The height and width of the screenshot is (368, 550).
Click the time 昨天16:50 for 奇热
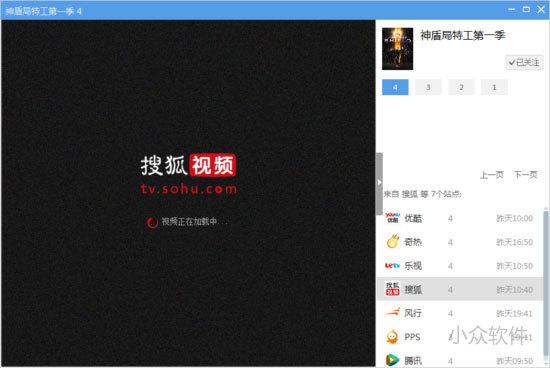coord(515,242)
